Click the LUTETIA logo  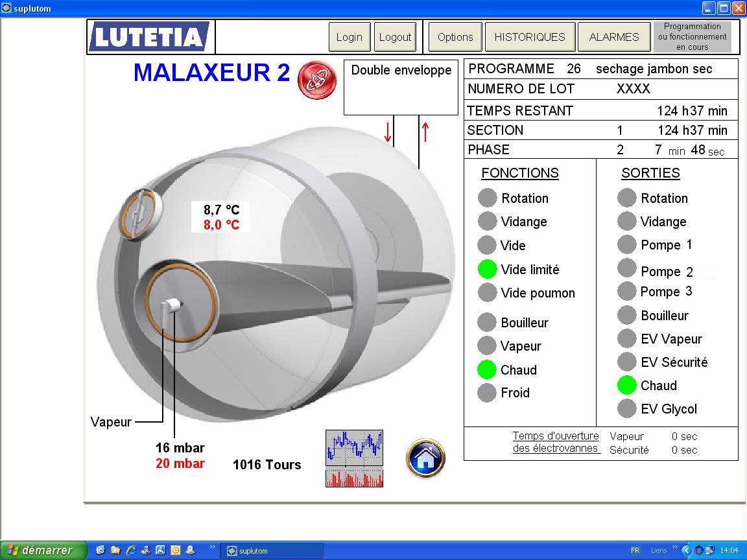(148, 37)
